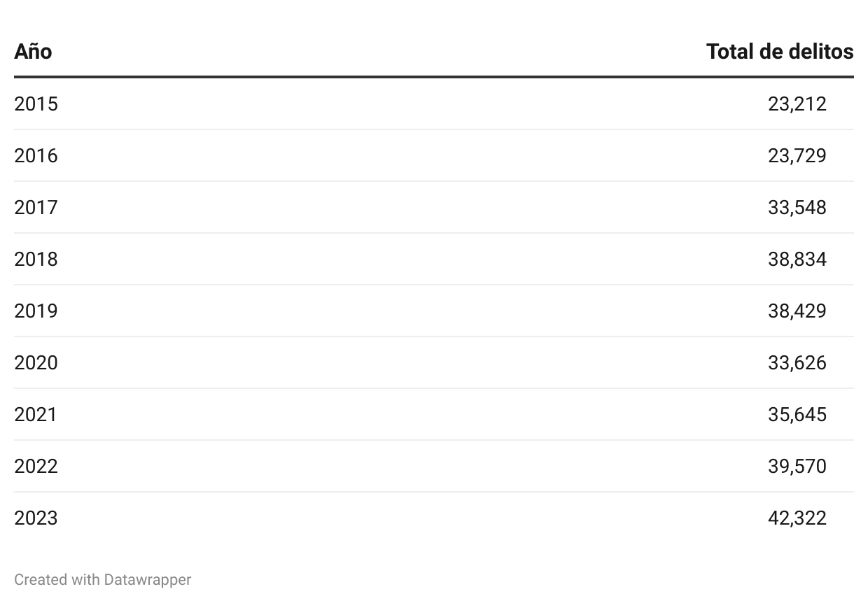
Task: Click the 23,729 total value
Action: [x=797, y=156]
